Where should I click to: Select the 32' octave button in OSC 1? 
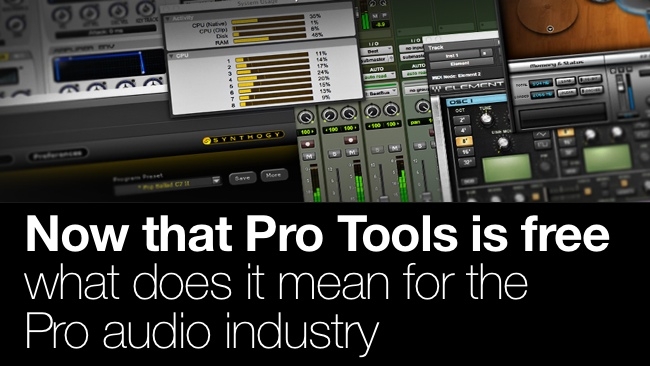click(467, 162)
